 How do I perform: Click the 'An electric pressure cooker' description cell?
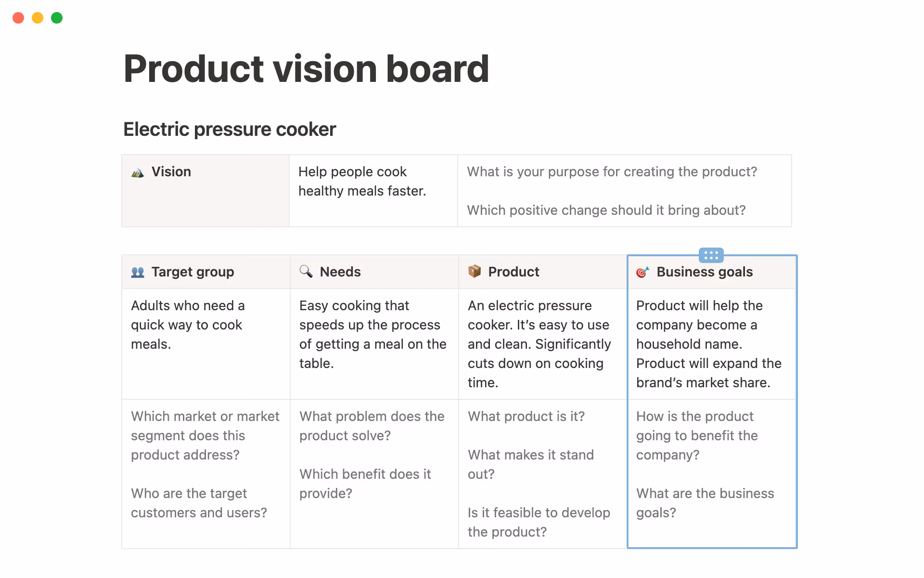pos(539,344)
